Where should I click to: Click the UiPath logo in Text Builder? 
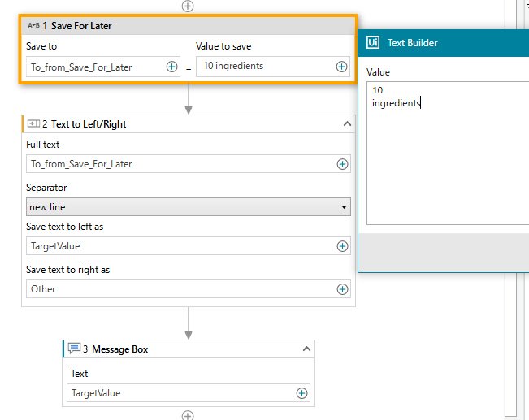[x=373, y=43]
